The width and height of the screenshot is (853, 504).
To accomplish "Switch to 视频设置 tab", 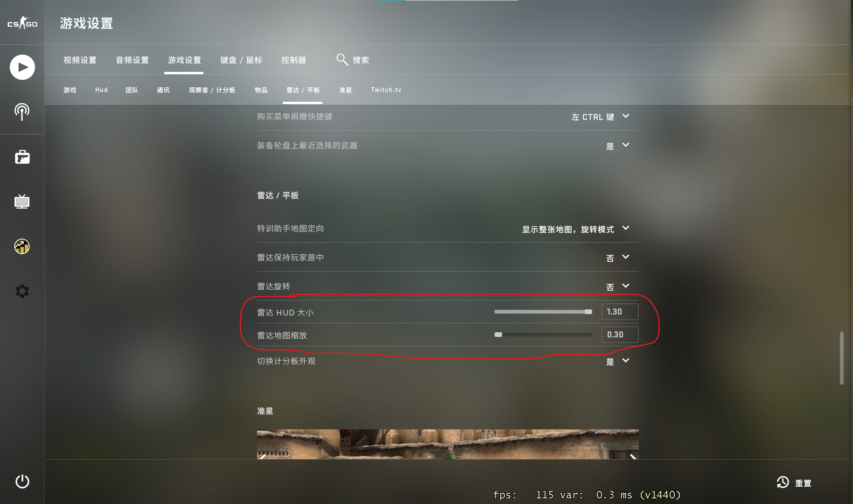I will click(80, 60).
